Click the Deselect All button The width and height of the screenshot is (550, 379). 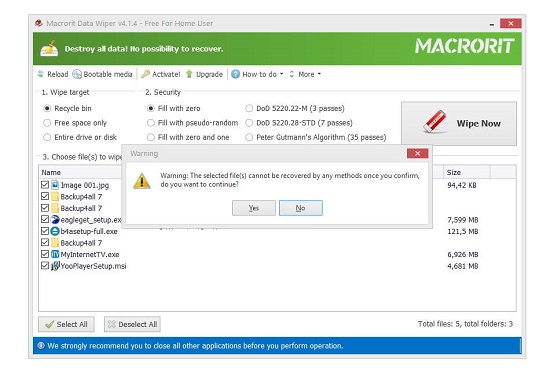pos(132,324)
